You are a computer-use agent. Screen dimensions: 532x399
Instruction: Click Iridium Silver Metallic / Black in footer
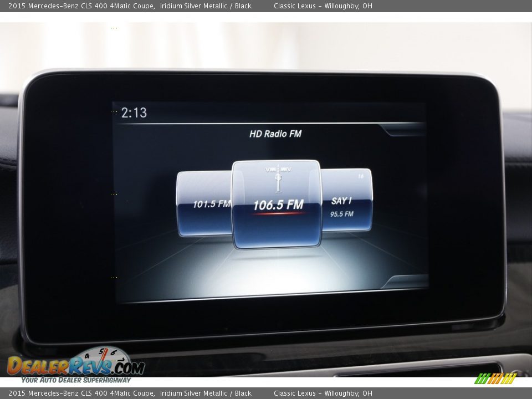206,393
